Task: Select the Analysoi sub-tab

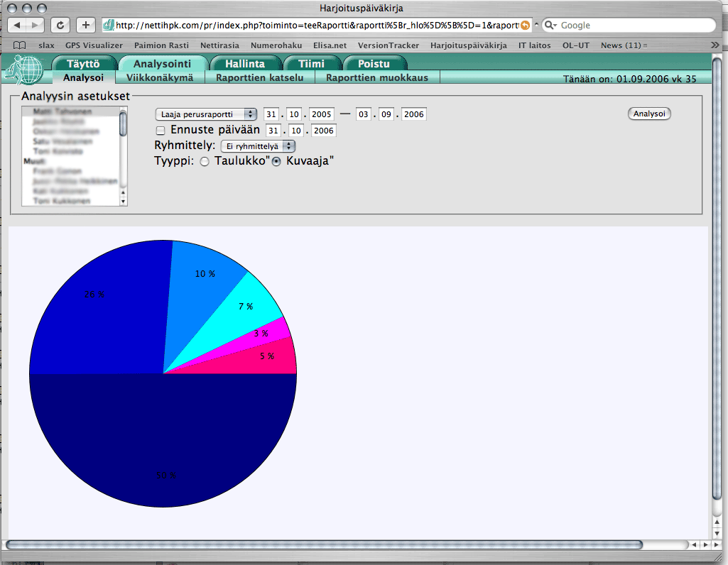Action: pyautogui.click(x=84, y=77)
